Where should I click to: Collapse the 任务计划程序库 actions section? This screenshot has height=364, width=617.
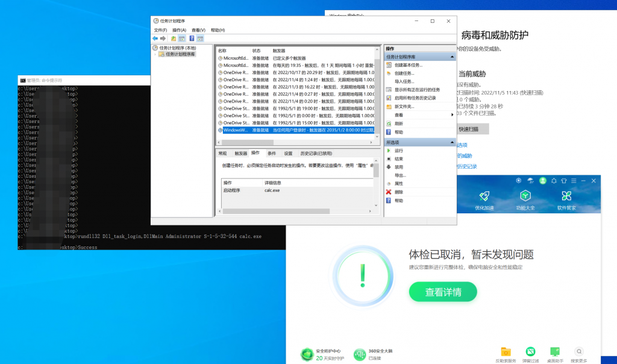pyautogui.click(x=452, y=57)
